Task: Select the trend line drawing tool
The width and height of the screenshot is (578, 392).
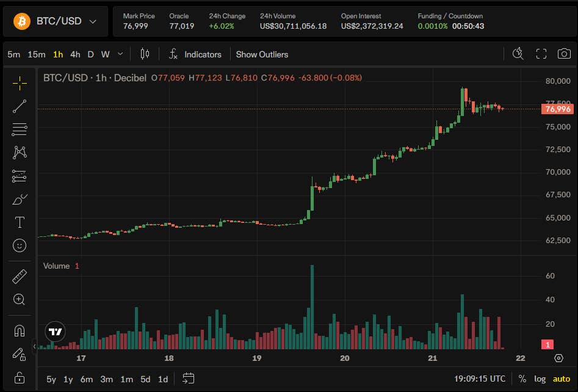Action: [20, 106]
